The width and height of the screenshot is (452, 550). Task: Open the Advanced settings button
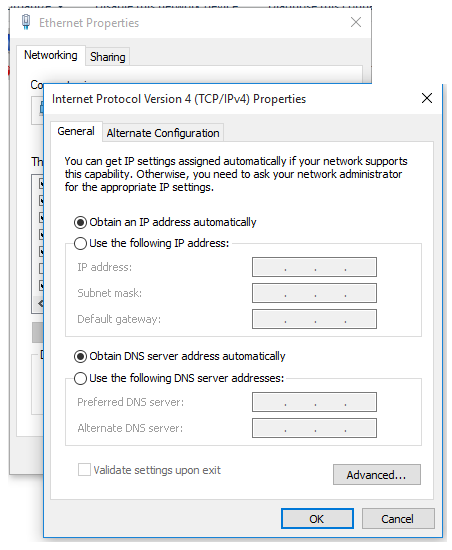pos(377,475)
